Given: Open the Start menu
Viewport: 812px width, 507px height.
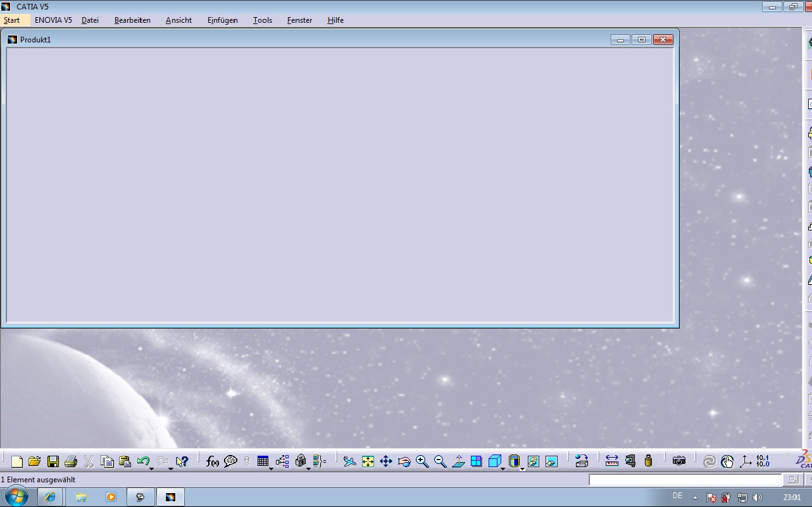Looking at the screenshot, I should coord(11,20).
